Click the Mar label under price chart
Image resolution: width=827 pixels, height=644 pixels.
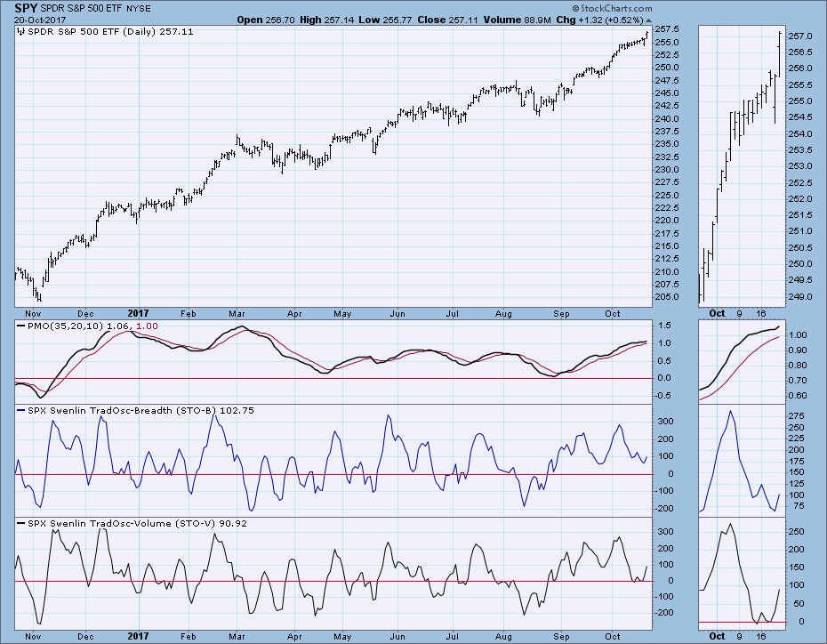237,314
